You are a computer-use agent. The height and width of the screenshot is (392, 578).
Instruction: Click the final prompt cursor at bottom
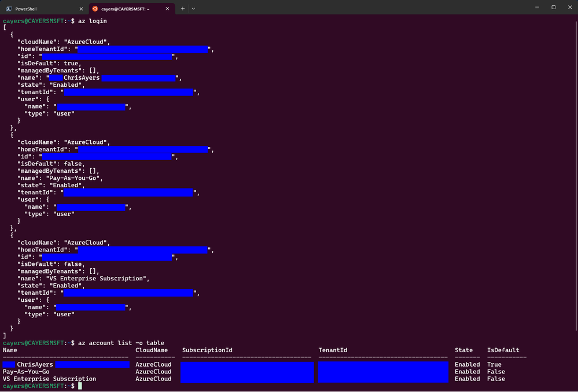click(x=80, y=386)
